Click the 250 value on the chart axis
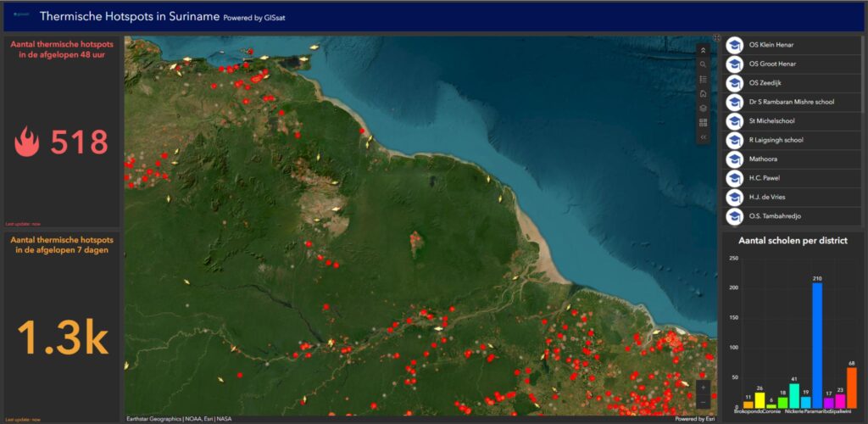The image size is (868, 424). (x=734, y=259)
